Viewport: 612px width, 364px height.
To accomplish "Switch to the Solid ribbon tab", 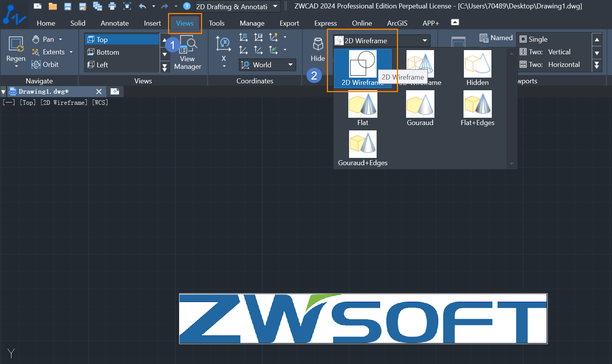I will (78, 23).
